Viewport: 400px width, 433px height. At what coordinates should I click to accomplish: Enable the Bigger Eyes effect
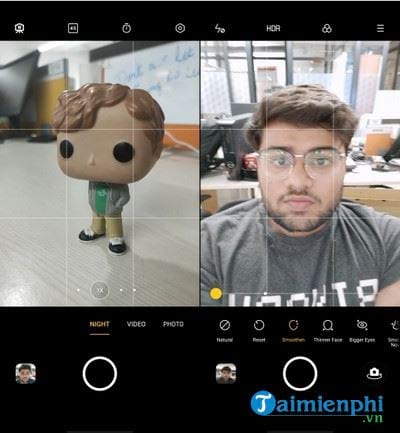(362, 330)
